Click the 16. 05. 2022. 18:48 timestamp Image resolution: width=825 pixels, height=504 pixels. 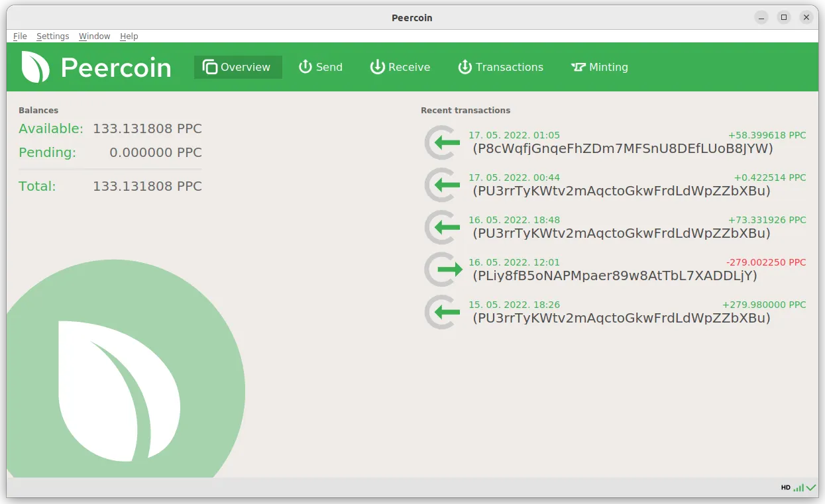pyautogui.click(x=514, y=220)
